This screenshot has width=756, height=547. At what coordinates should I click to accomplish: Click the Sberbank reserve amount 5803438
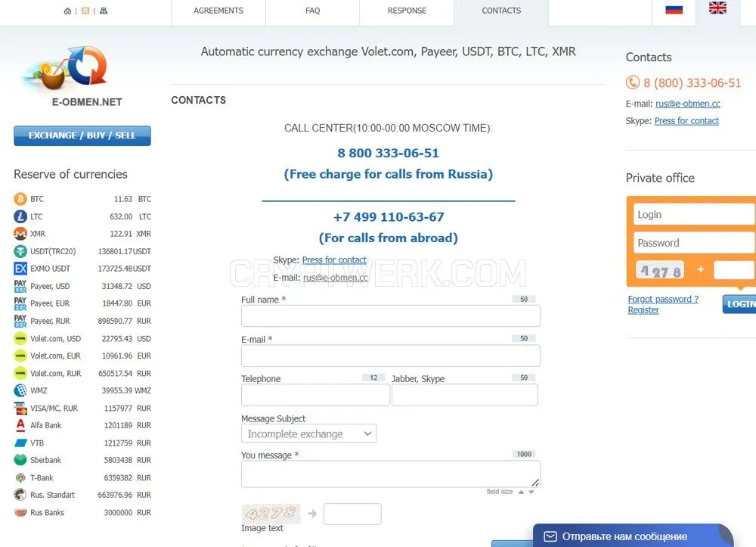click(x=118, y=460)
